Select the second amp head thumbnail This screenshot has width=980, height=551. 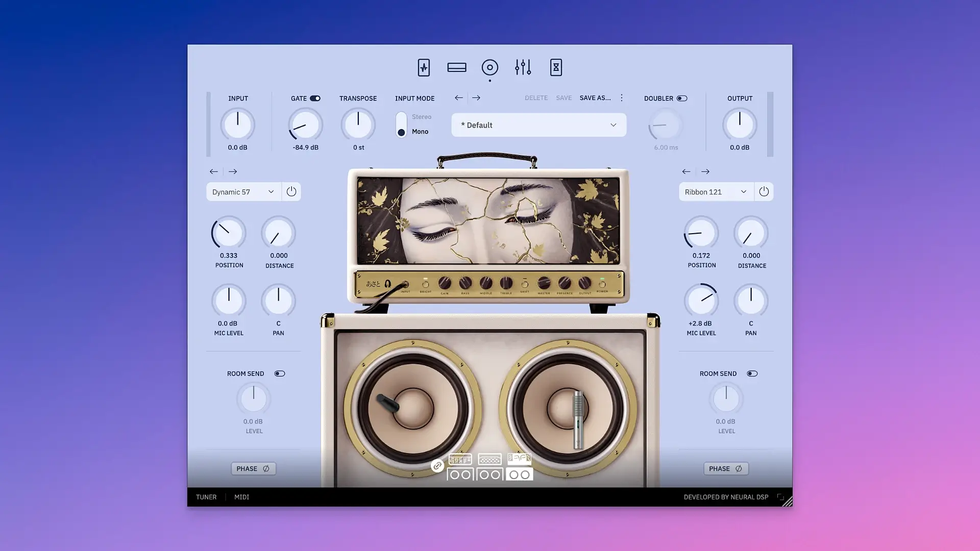[490, 459]
